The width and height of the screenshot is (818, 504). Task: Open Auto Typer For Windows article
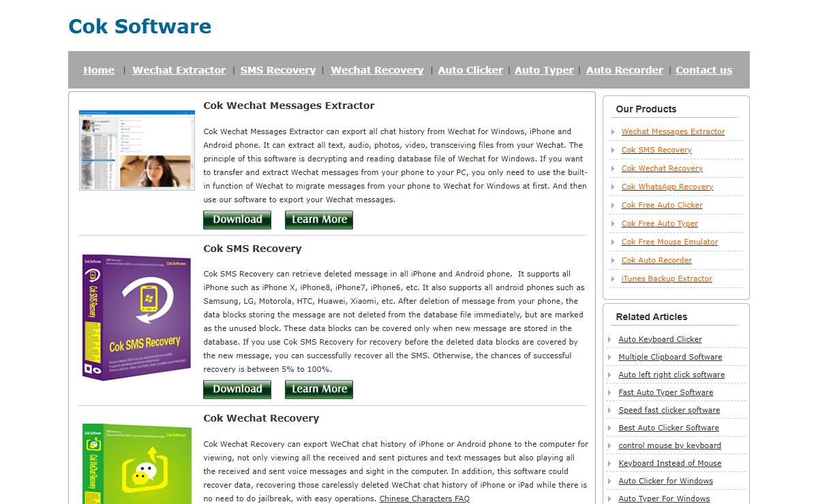[664, 499]
